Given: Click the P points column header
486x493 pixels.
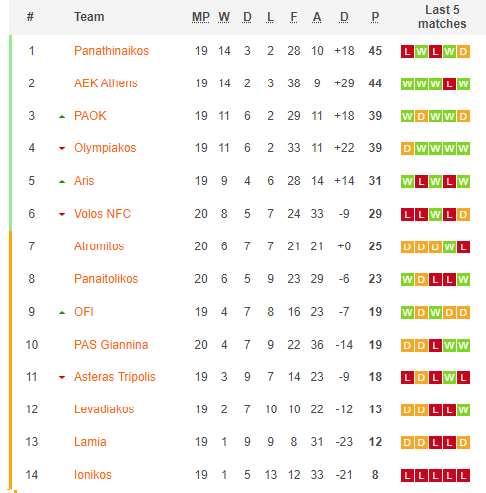Looking at the screenshot, I should (375, 17).
